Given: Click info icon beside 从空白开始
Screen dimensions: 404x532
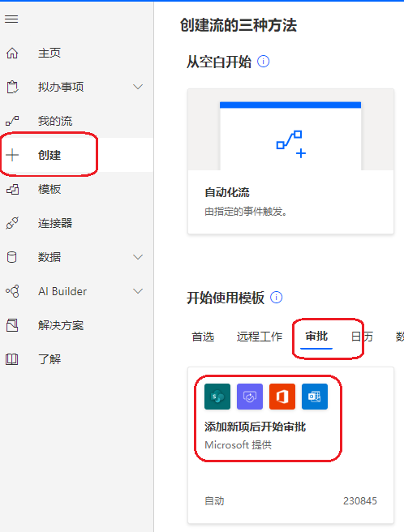Looking at the screenshot, I should point(263,62).
